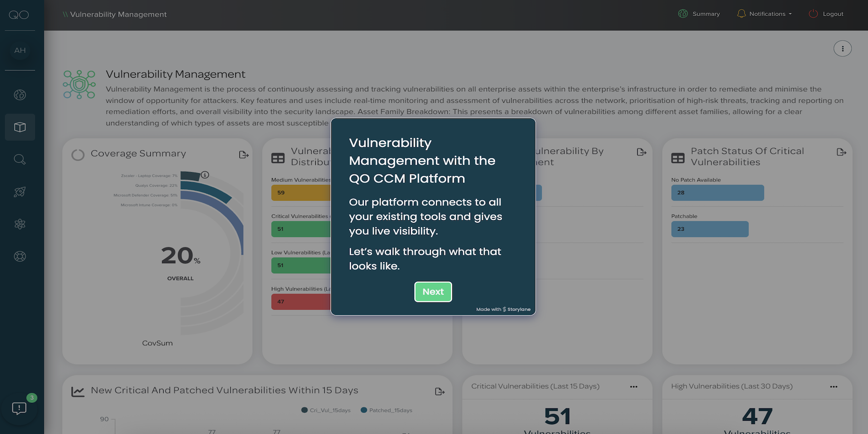Open the lifebuoy support icon in the sidebar
The image size is (868, 434).
click(20, 256)
